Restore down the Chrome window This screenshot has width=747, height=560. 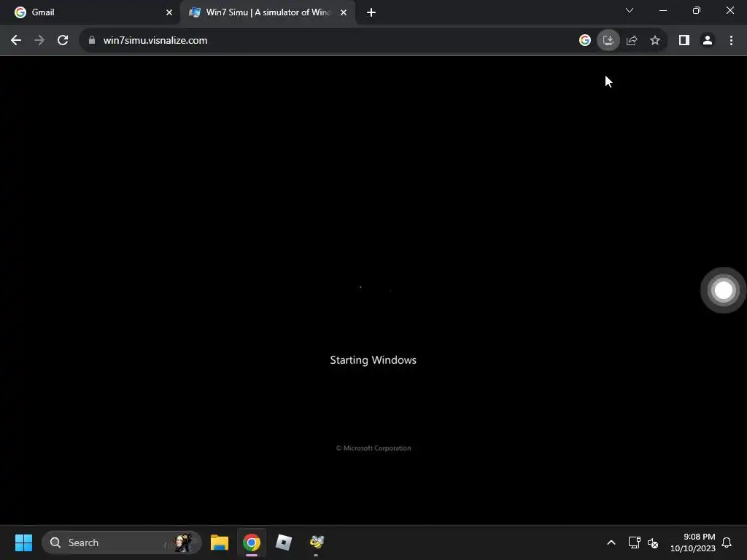697,10
